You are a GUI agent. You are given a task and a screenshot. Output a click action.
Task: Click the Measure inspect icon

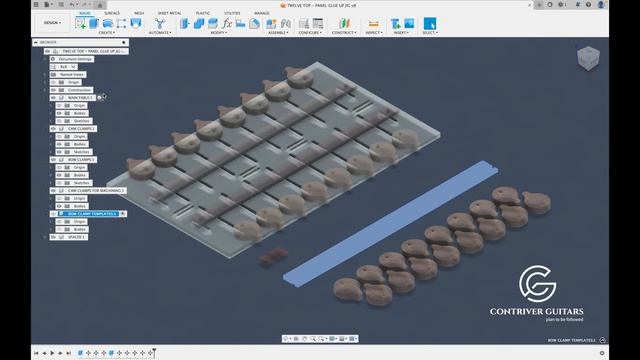point(373,23)
